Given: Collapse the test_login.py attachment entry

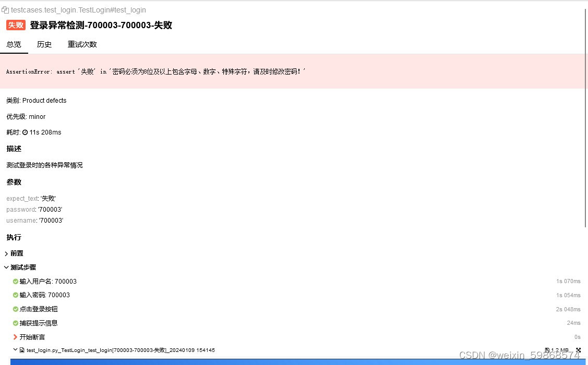Looking at the screenshot, I should pos(15,350).
